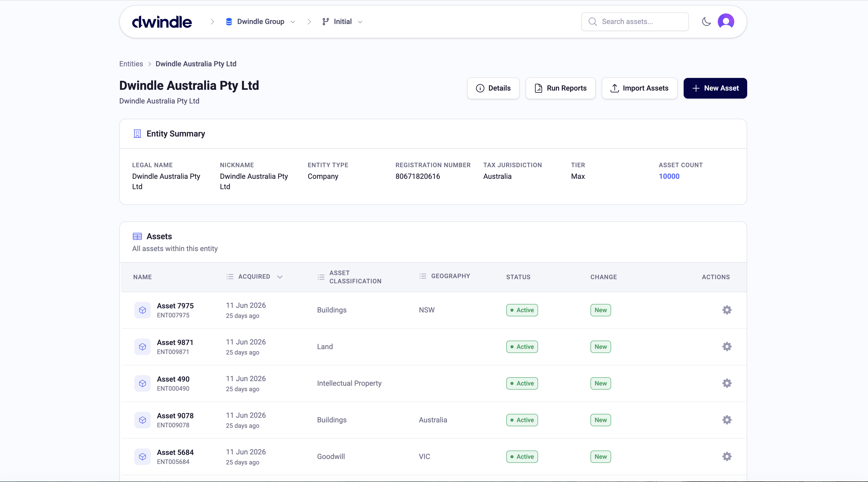
Task: Click Status column header
Action: tap(518, 277)
